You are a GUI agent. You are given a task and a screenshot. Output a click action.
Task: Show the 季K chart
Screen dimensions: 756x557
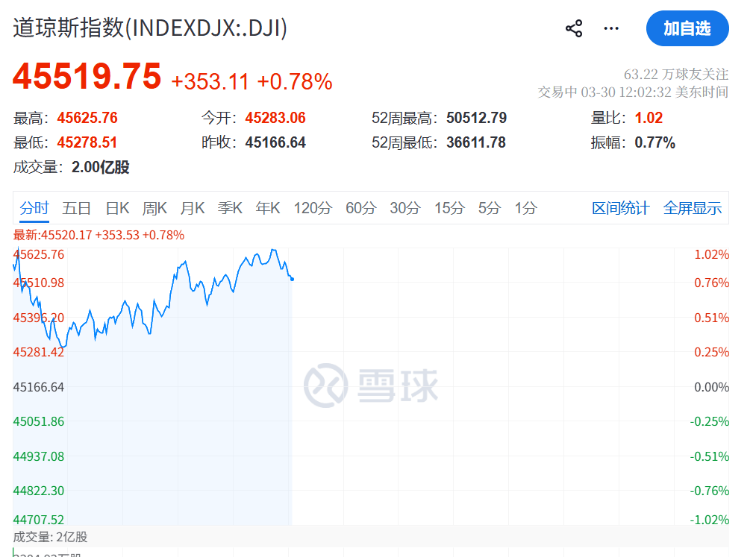[230, 209]
